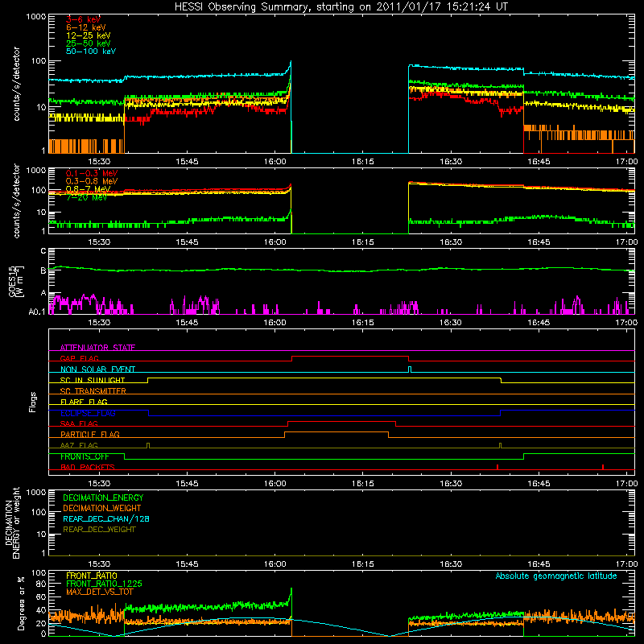Click the C class tick on GOES panel
The width and height of the screenshot is (644, 644).
[43, 251]
